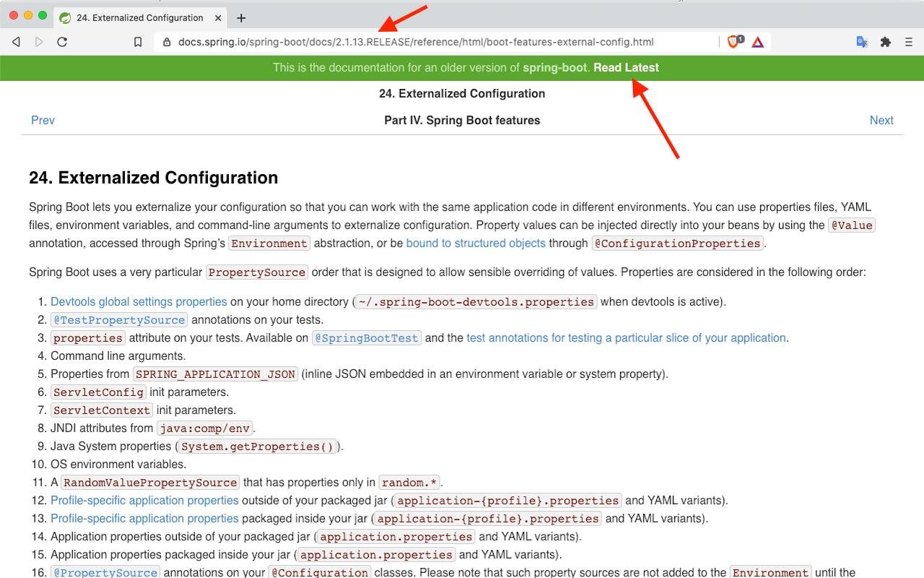Viewport: 924px width, 578px height.
Task: Click the '@SpringBootTest' code link
Action: (x=367, y=338)
